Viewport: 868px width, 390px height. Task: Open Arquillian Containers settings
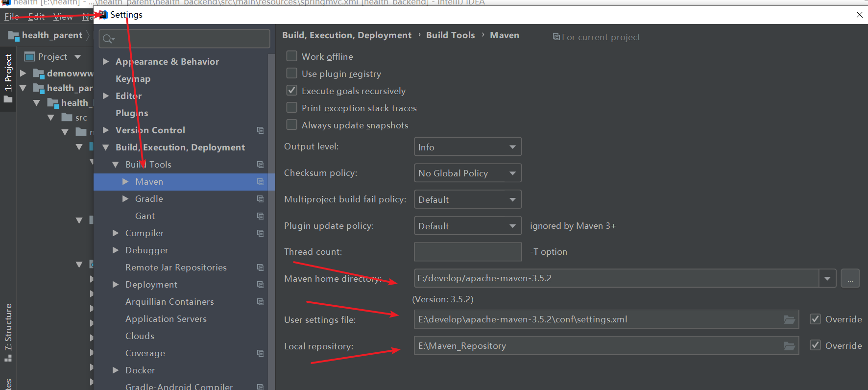(x=169, y=302)
